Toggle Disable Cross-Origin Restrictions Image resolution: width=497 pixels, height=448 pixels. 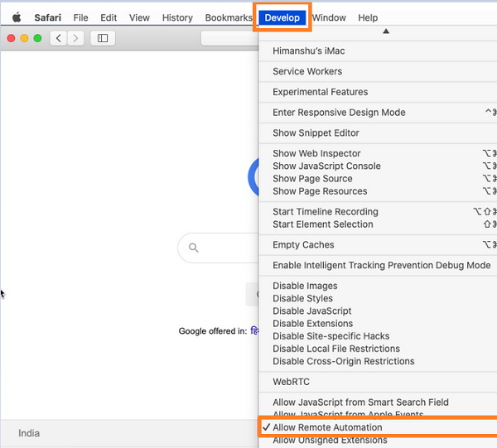[x=379, y=362]
